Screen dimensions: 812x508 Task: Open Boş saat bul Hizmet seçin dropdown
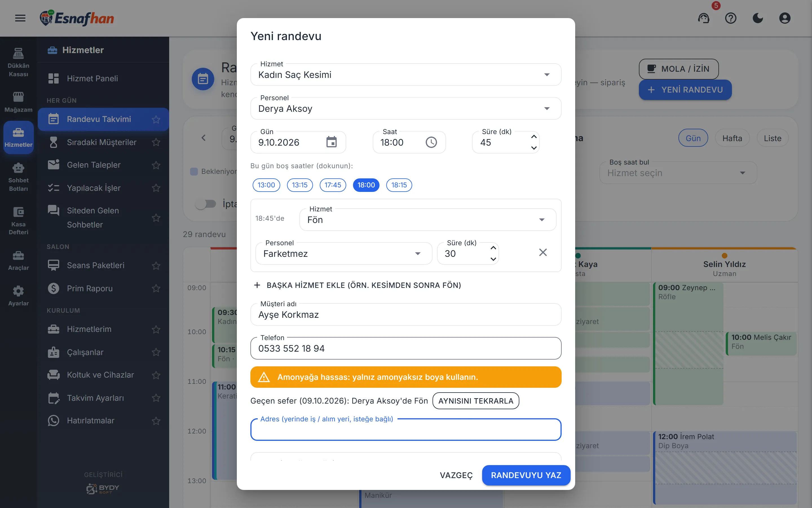(x=678, y=173)
